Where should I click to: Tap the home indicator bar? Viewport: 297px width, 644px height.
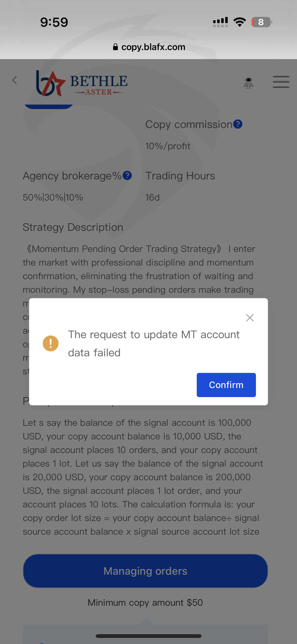tap(148, 636)
